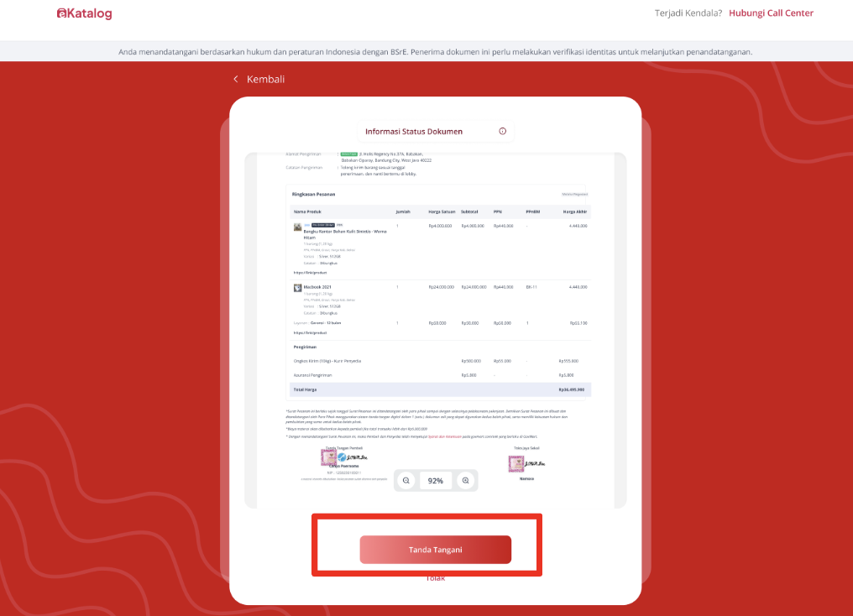Viewport: 853px width, 616px height.
Task: Click the Subtotal column header
Action: click(469, 211)
